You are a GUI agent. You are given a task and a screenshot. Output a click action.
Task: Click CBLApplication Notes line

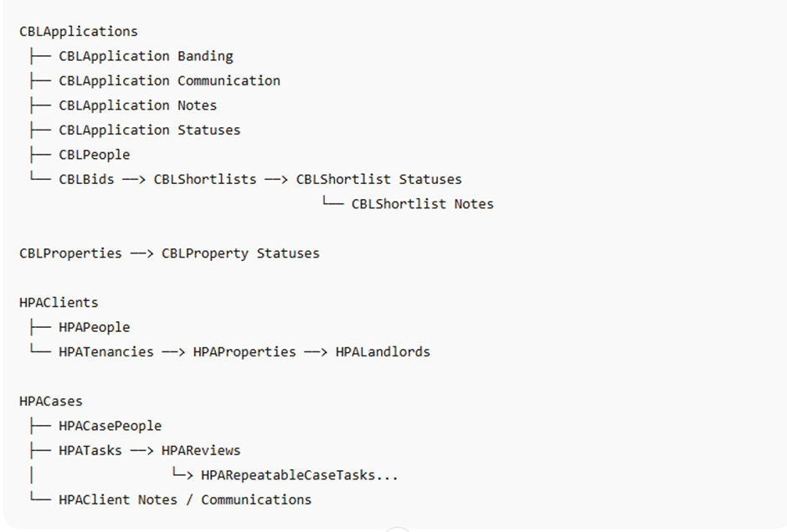(x=138, y=105)
